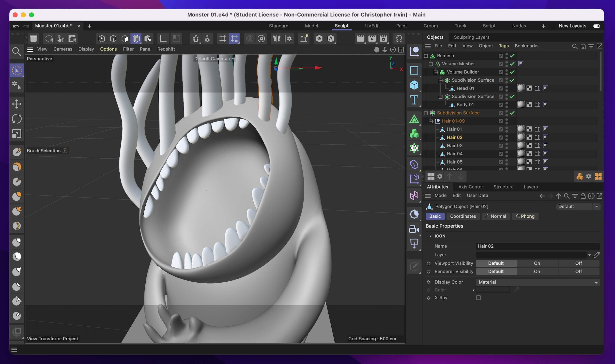Toggle the enable check on Volume Builder
Screen dimensions: 615x364
coord(512,72)
